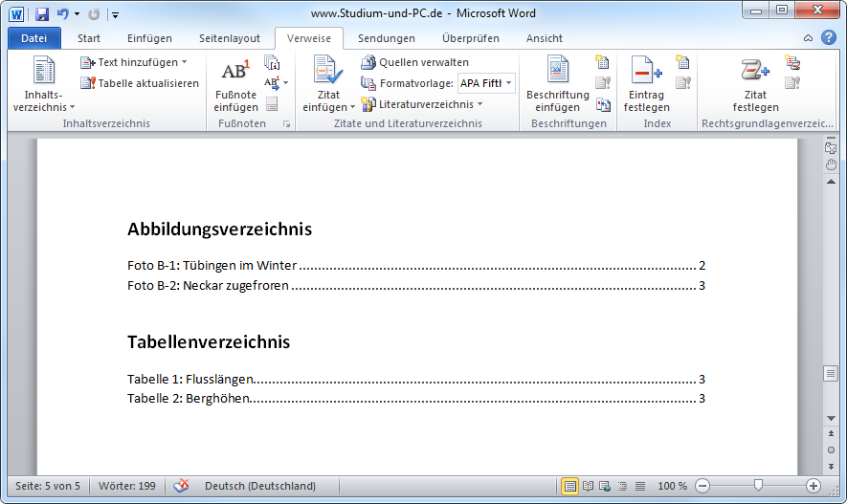Open Customize Quick Access Toolbar dropdown
This screenshot has width=847, height=504.
[115, 14]
